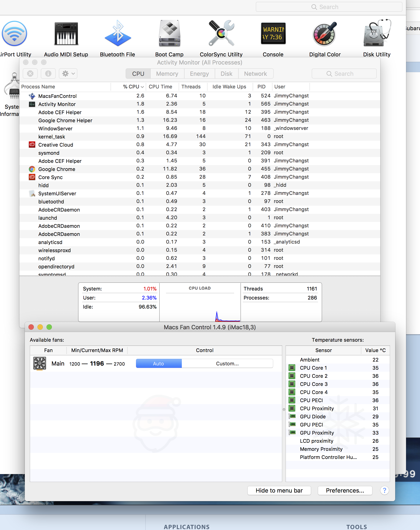Click the Activity Monitor process icon
This screenshot has height=530, width=420.
coord(32,104)
